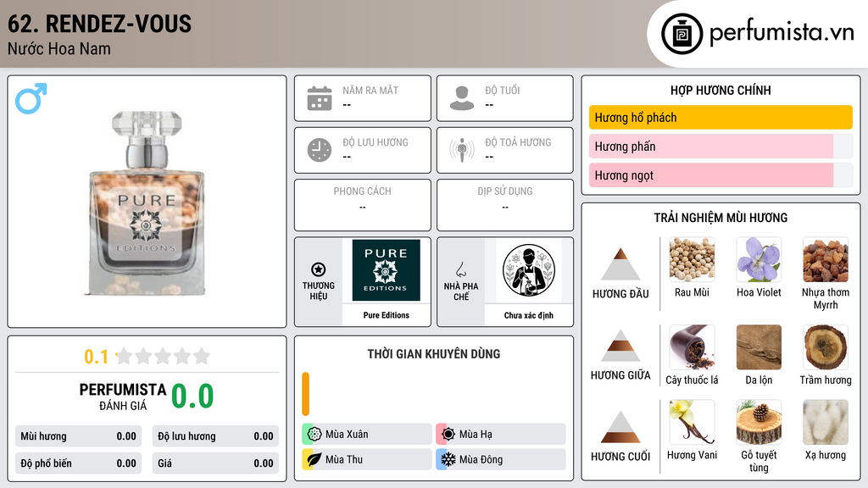
Task: Click the perfumista.vn site name
Action: [x=782, y=32]
